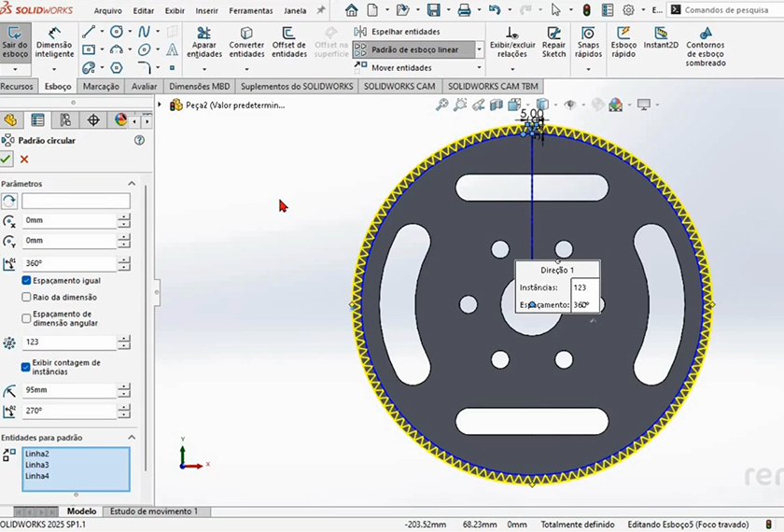Open Padrão de esboço linear dropdown arrow
The height and width of the screenshot is (532, 784).
pyautogui.click(x=480, y=49)
